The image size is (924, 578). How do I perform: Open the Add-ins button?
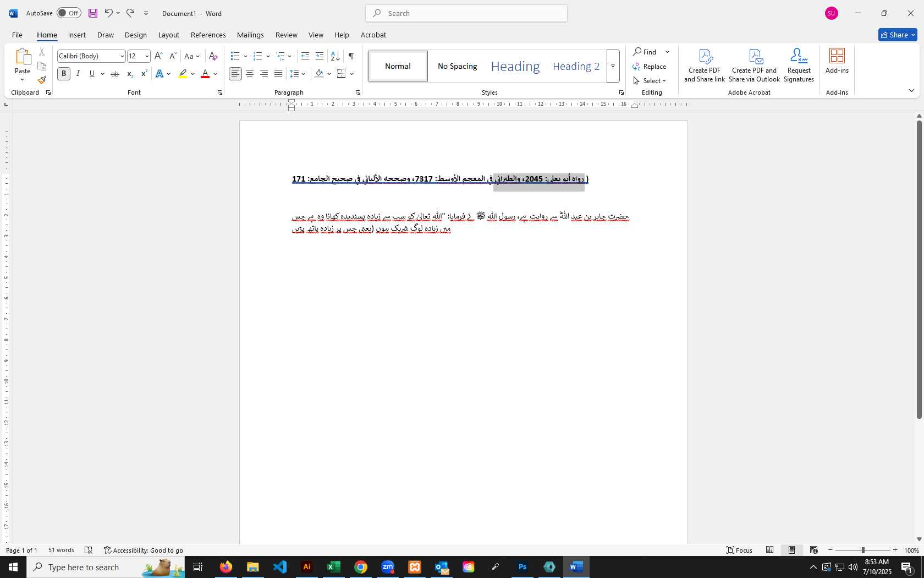tap(837, 61)
